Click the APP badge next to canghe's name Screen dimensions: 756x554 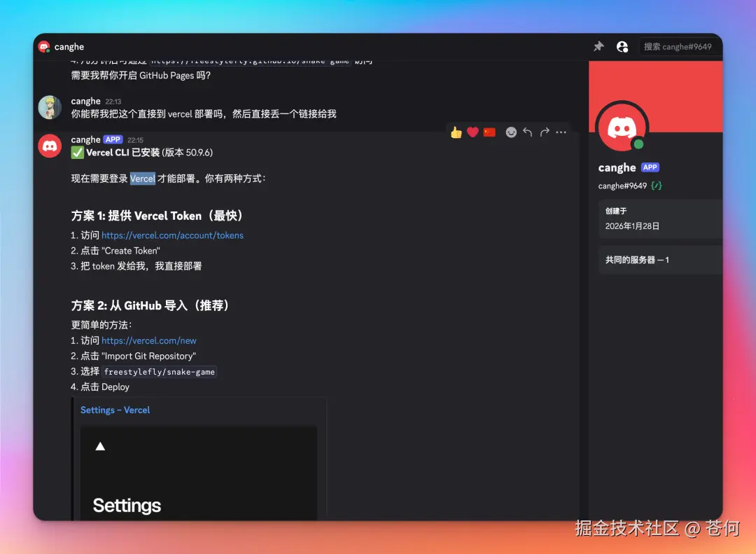[112, 139]
